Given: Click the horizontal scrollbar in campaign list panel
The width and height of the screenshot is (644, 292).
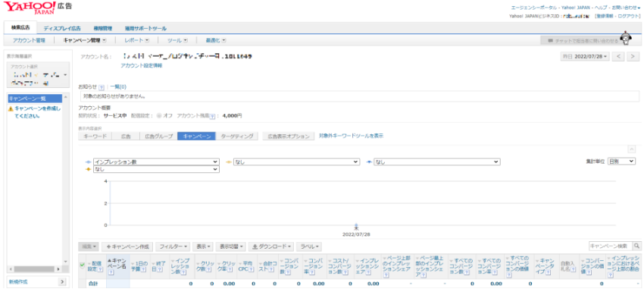Looking at the screenshot, I should pos(35,268).
